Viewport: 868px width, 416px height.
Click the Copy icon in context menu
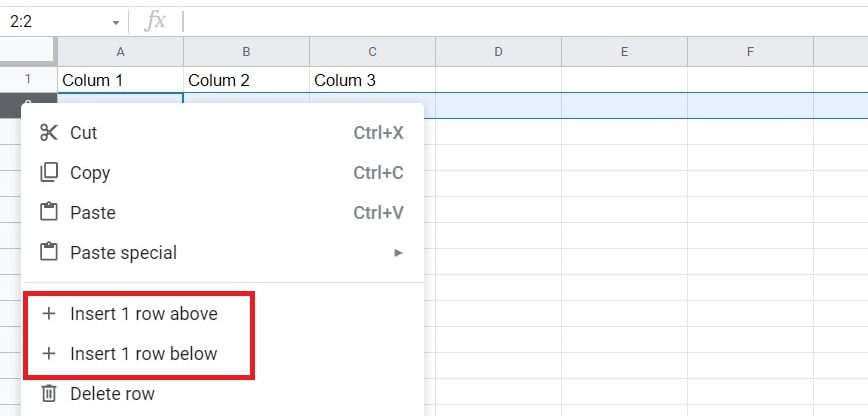[x=48, y=173]
